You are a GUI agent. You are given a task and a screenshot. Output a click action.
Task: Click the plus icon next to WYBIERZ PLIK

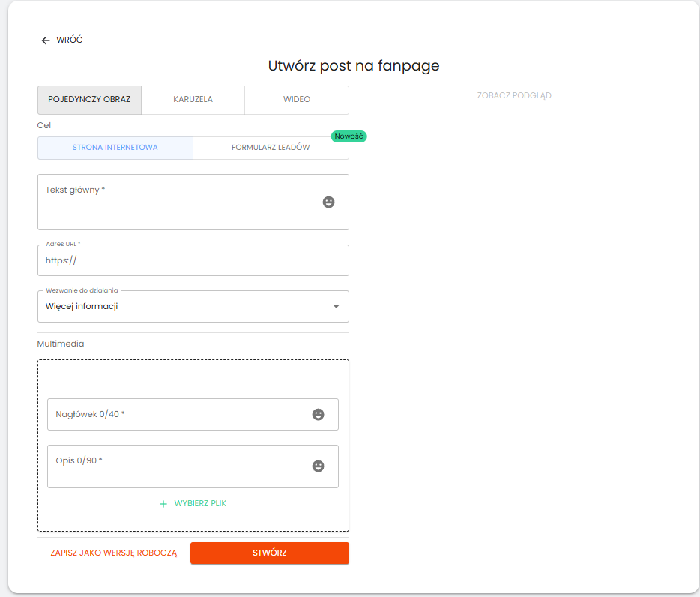coord(163,504)
